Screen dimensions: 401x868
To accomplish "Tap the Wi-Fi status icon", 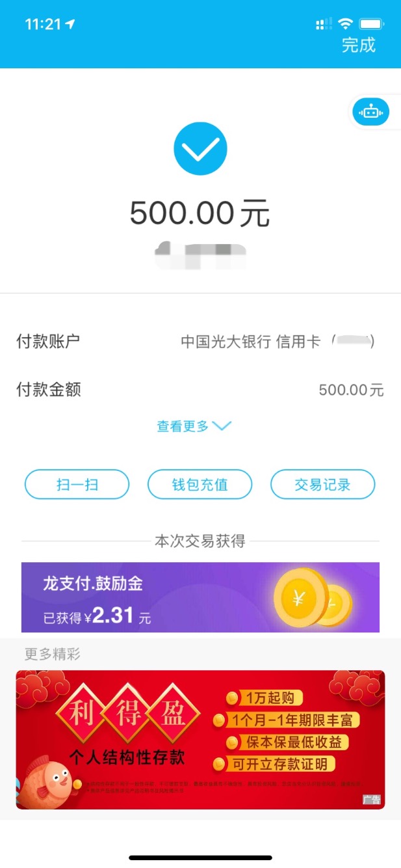I will pos(345,24).
